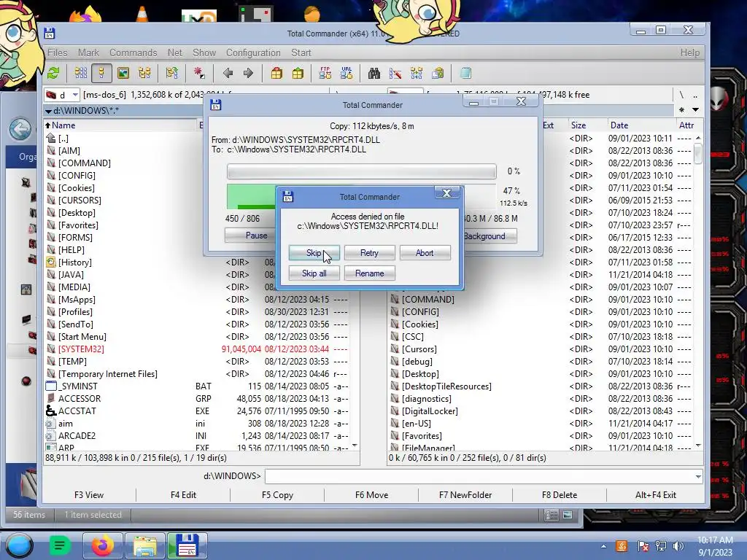
Task: Select the ACCSTAT EXE file row
Action: [x=197, y=411]
